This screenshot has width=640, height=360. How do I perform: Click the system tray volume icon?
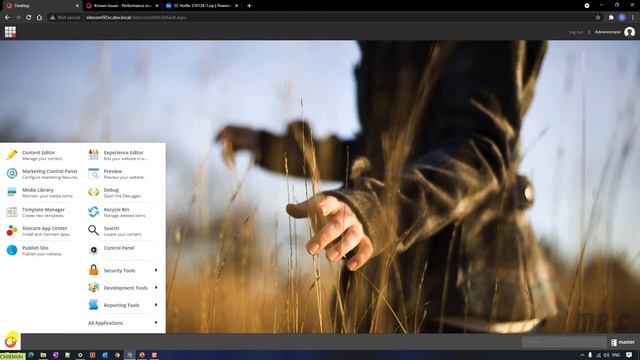[x=606, y=355]
